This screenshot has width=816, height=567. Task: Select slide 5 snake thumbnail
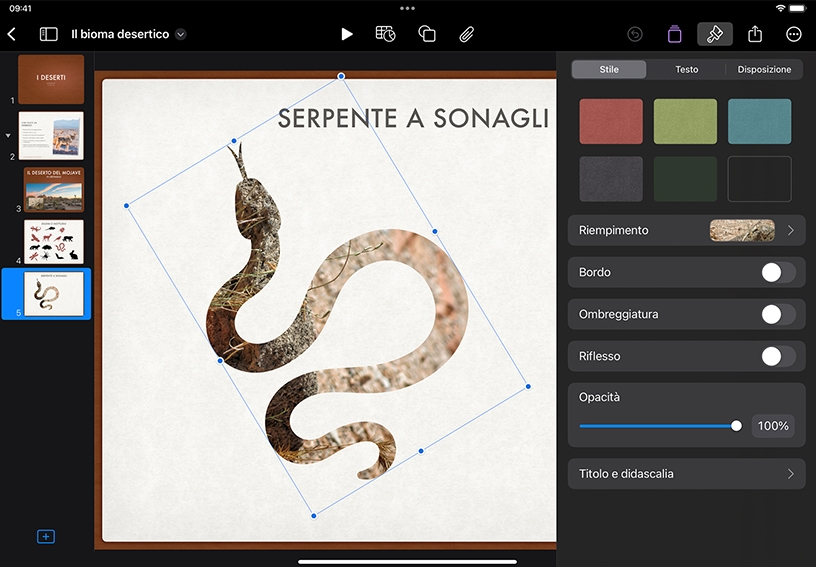tap(54, 293)
